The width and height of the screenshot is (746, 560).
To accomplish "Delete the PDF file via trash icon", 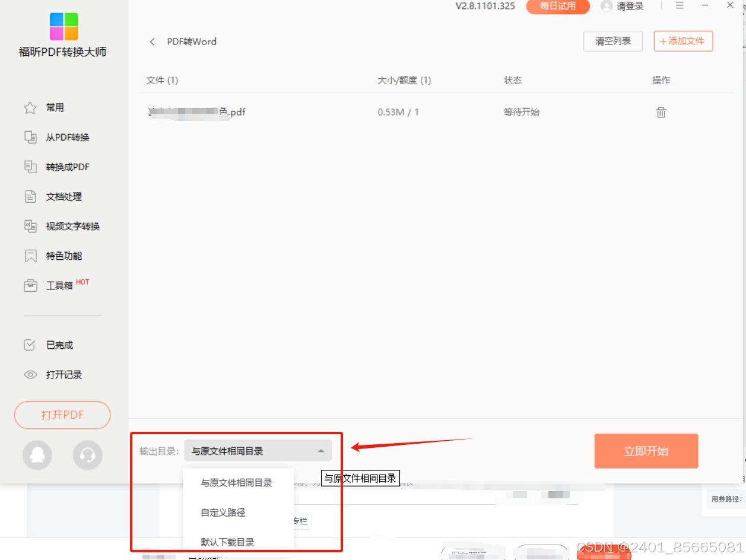I will click(661, 112).
